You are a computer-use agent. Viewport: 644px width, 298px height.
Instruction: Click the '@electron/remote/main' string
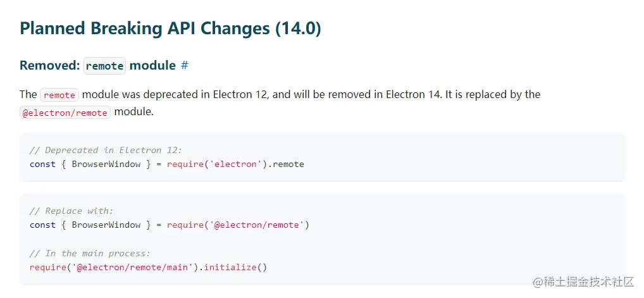[x=133, y=267]
